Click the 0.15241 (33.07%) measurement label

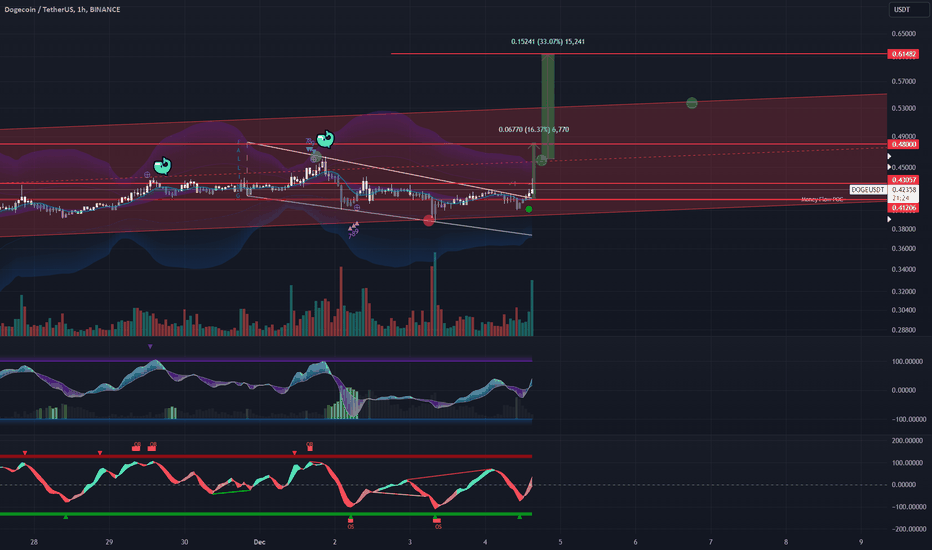(547, 42)
